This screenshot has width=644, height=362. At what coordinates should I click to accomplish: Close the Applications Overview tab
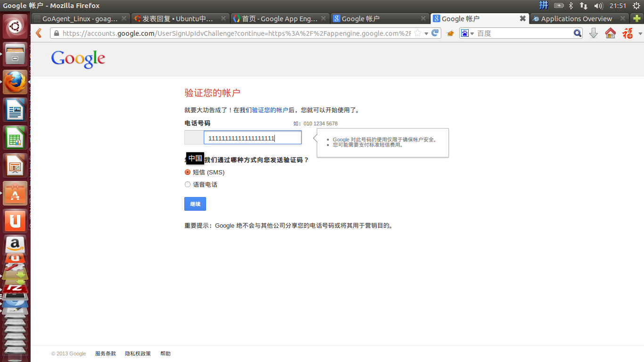(x=623, y=18)
